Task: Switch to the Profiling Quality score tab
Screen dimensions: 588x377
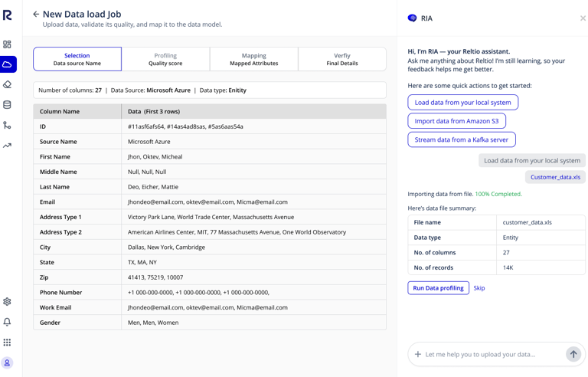Action: tap(165, 59)
